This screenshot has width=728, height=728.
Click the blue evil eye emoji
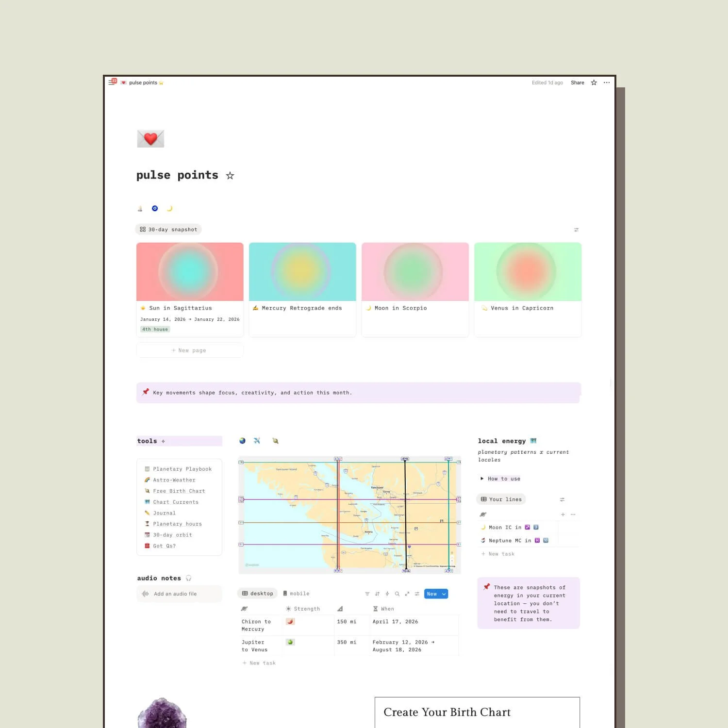(x=155, y=208)
